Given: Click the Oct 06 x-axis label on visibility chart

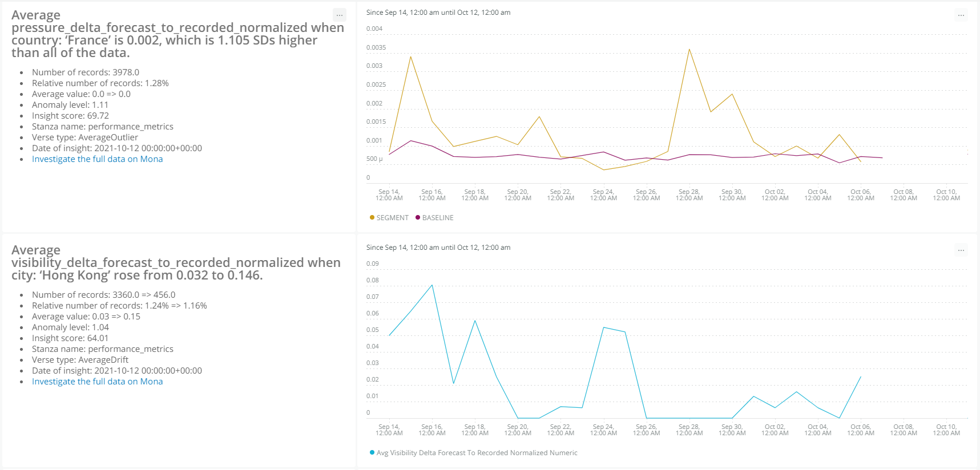Looking at the screenshot, I should [861, 430].
